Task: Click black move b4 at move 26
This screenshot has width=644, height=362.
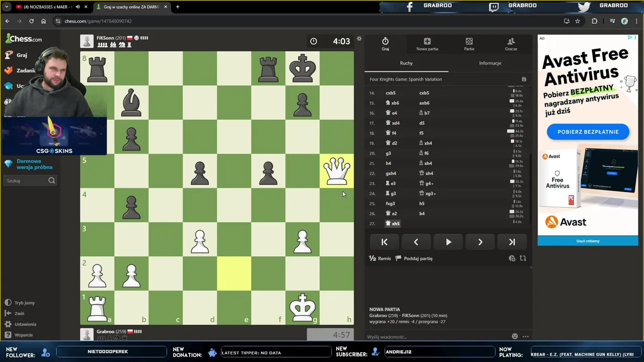Action: pos(422,214)
